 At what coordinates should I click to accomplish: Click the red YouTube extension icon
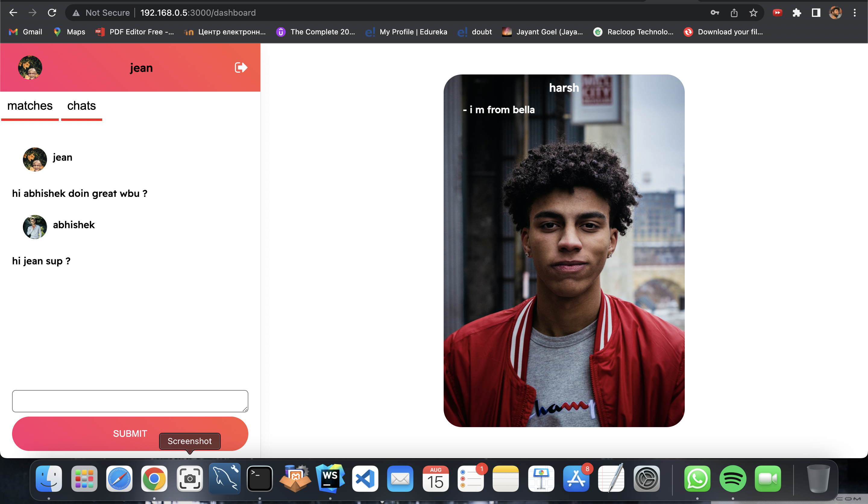click(x=777, y=13)
